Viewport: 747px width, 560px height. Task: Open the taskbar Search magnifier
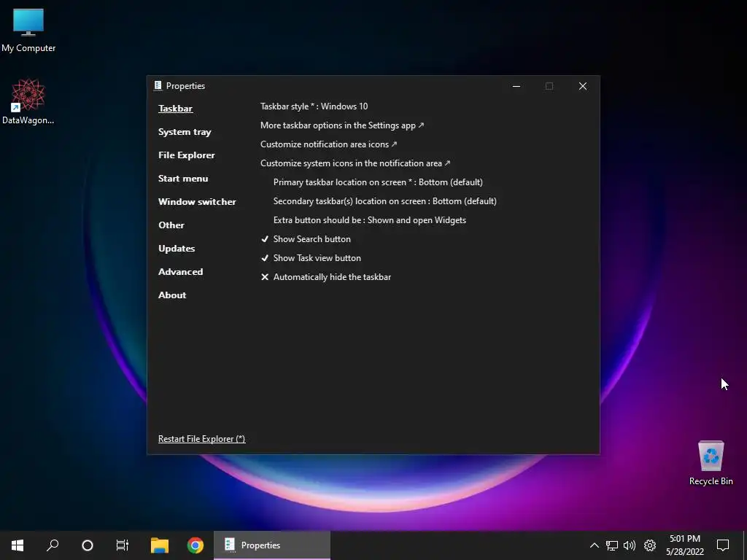[53, 545]
